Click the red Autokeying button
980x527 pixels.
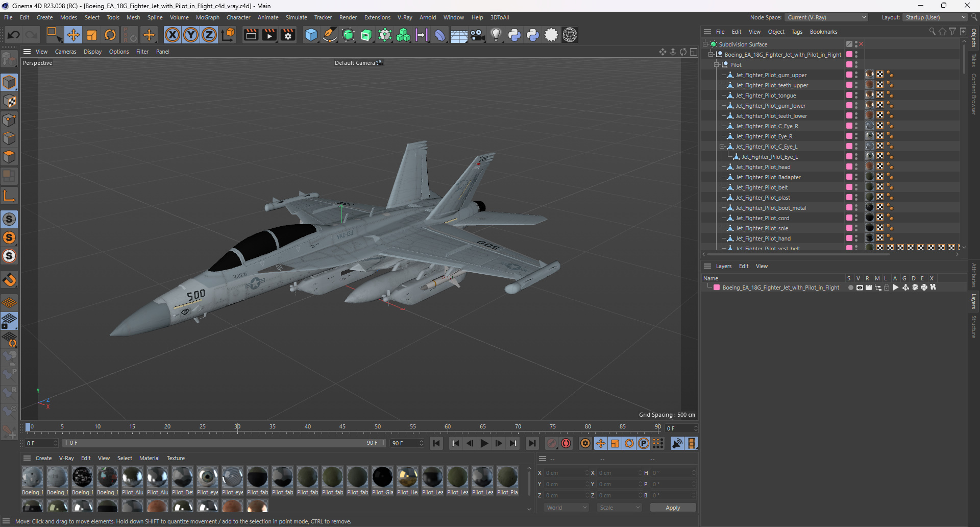coord(566,443)
